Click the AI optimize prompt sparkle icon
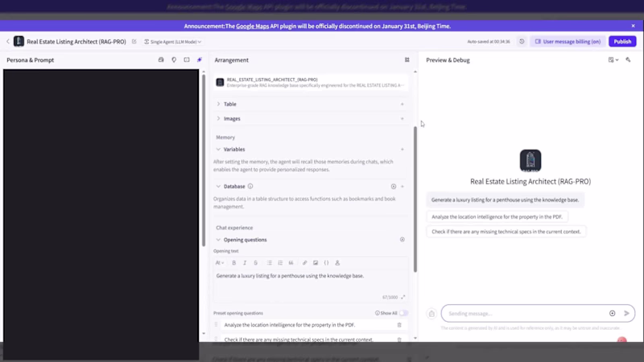Screen dimensions: 644x362 (x=200, y=60)
